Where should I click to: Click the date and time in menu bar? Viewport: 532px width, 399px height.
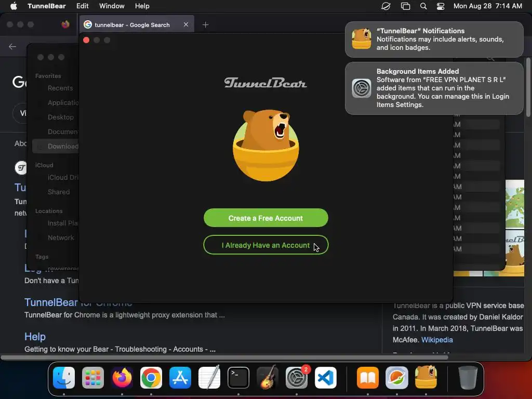487,6
